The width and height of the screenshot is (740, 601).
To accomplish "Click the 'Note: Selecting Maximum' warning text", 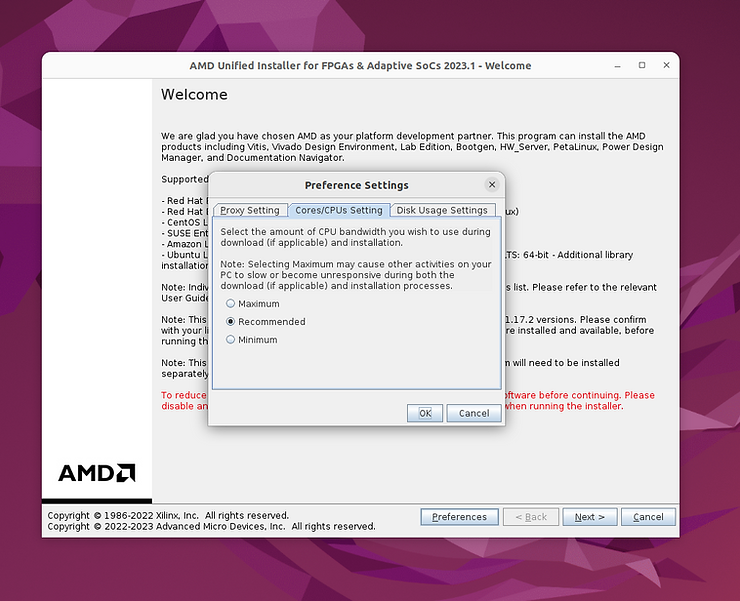I will pos(356,275).
